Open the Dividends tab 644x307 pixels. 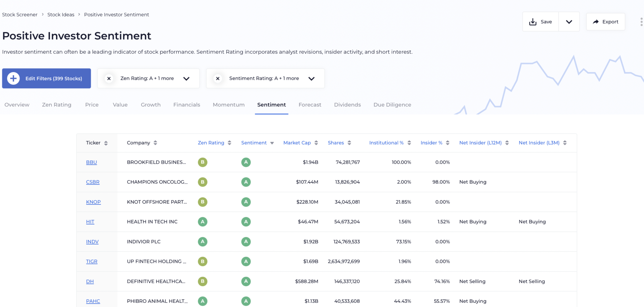click(x=347, y=105)
